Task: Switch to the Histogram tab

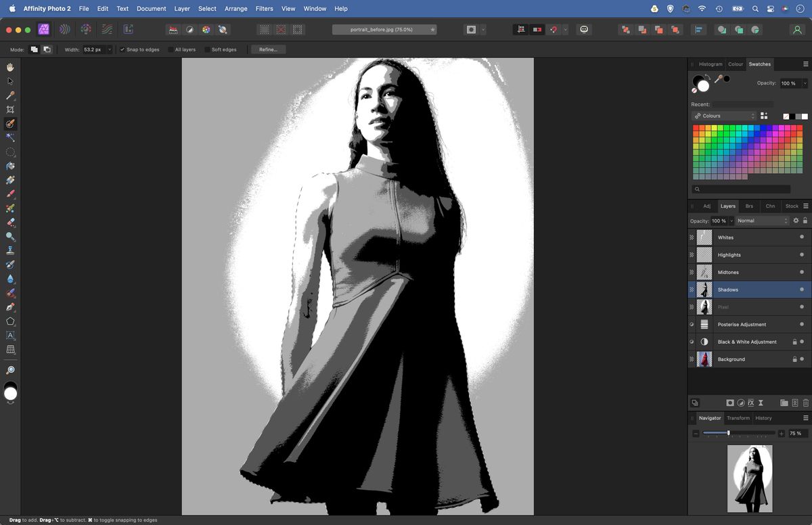Action: tap(710, 64)
